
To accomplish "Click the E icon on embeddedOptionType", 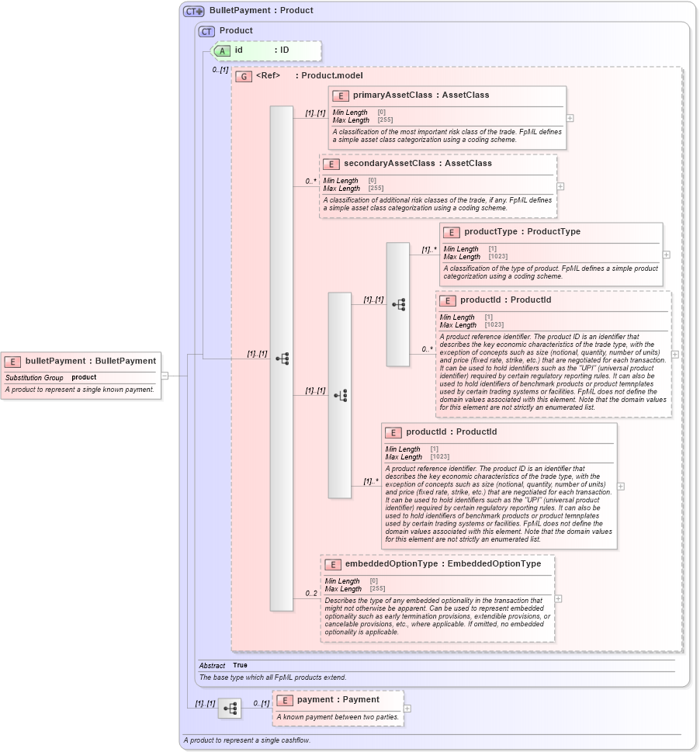I will click(332, 563).
